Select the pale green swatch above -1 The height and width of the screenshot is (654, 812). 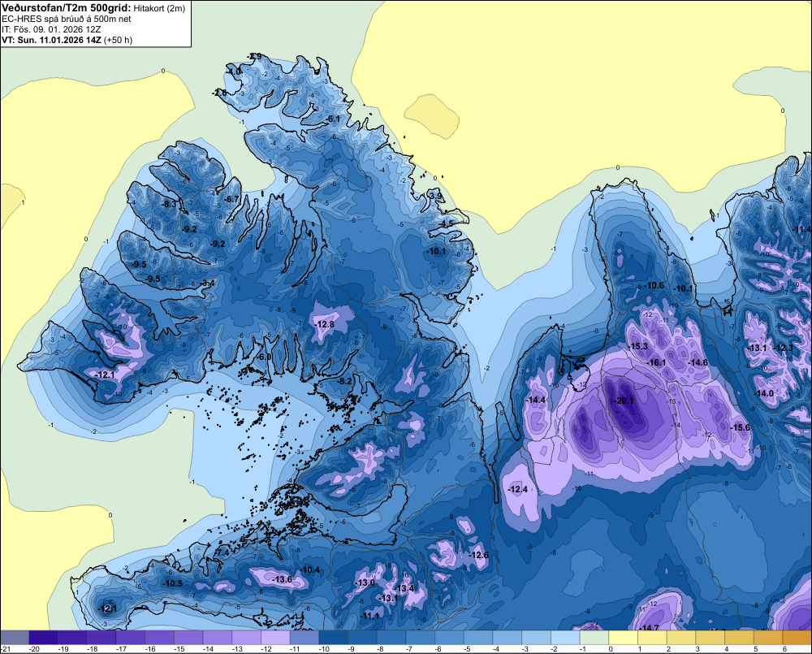tap(594, 638)
